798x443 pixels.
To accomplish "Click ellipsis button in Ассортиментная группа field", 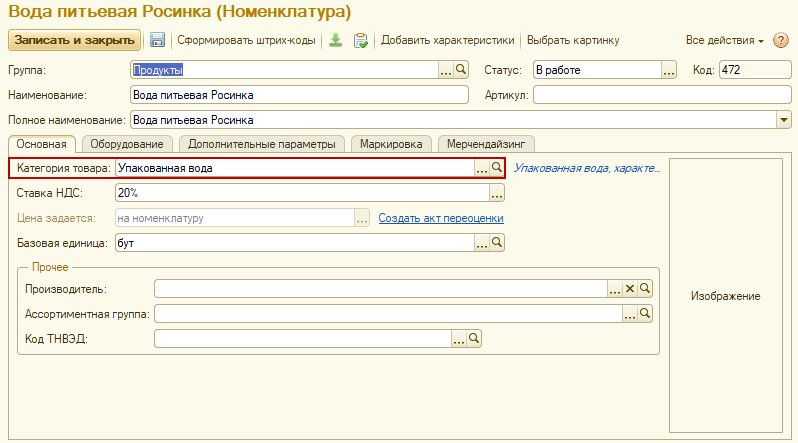I will pyautogui.click(x=630, y=314).
